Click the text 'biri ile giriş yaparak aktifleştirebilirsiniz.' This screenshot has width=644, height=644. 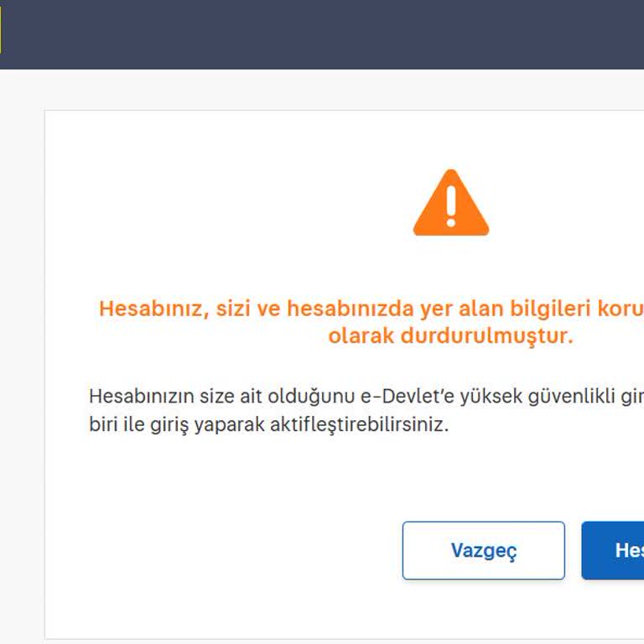tap(268, 424)
